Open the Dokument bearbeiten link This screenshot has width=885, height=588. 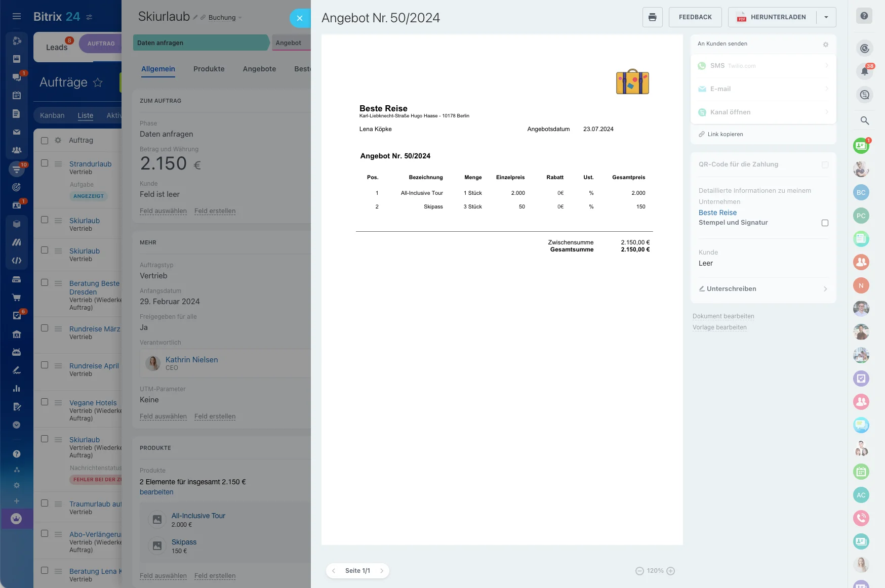[723, 316]
